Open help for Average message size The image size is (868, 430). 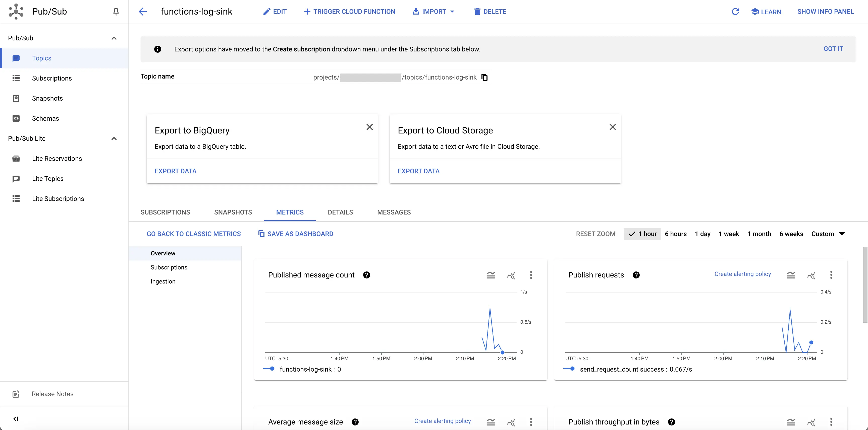355,422
